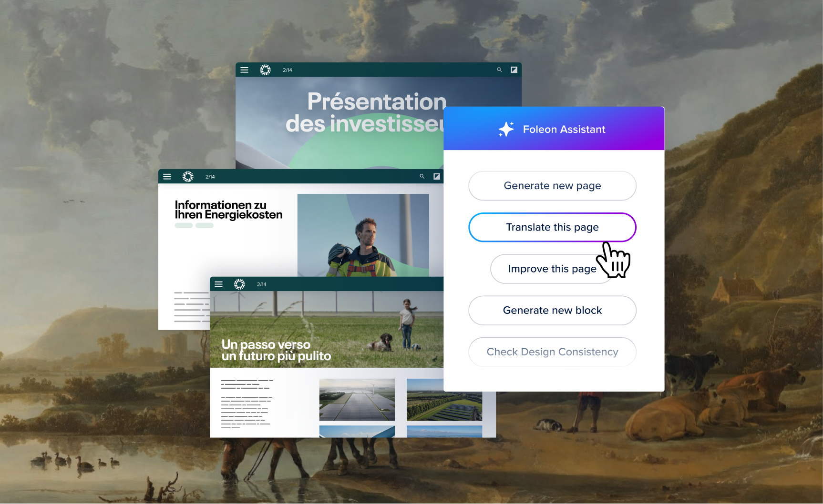This screenshot has height=504, width=823.
Task: Click the 2/14 page indicator in Italian window
Action: 262,284
